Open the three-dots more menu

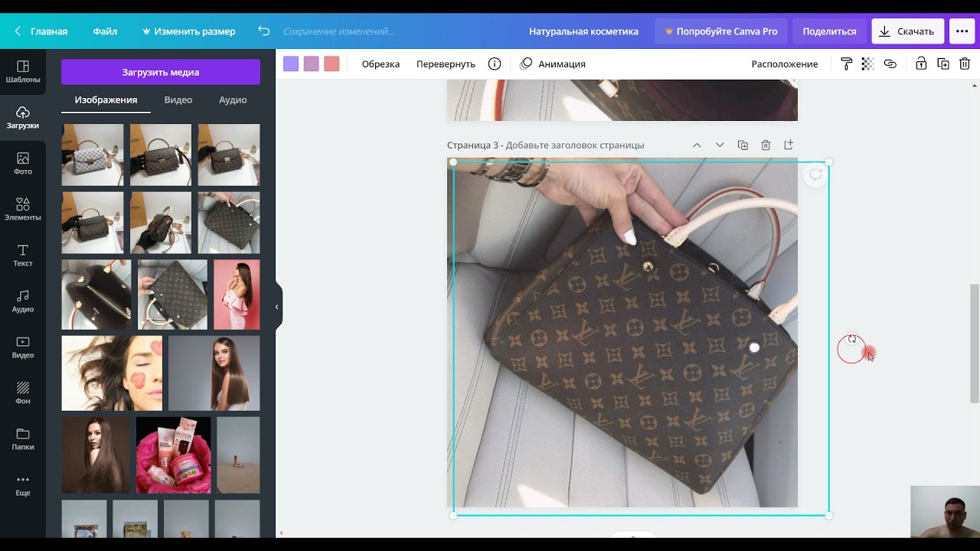pyautogui.click(x=962, y=31)
